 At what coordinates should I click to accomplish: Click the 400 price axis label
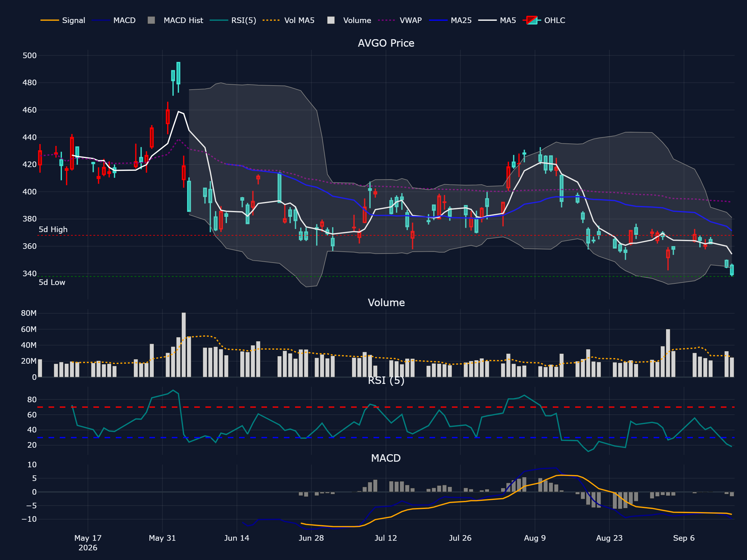pyautogui.click(x=29, y=192)
